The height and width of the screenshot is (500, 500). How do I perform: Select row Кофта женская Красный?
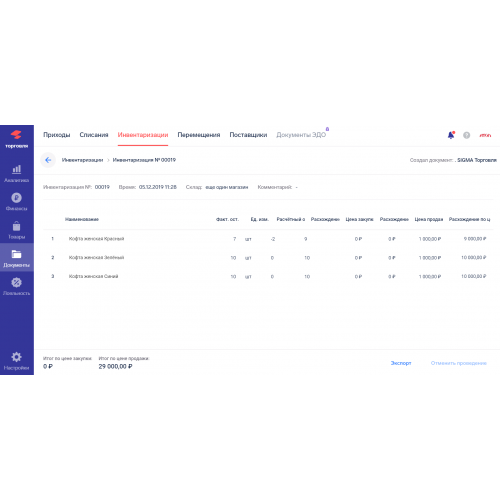268,239
